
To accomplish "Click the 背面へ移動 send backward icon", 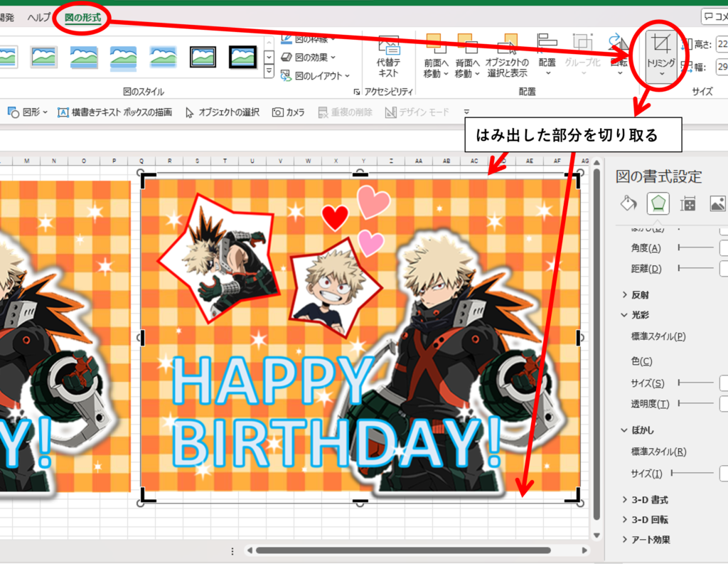I will pos(466,45).
